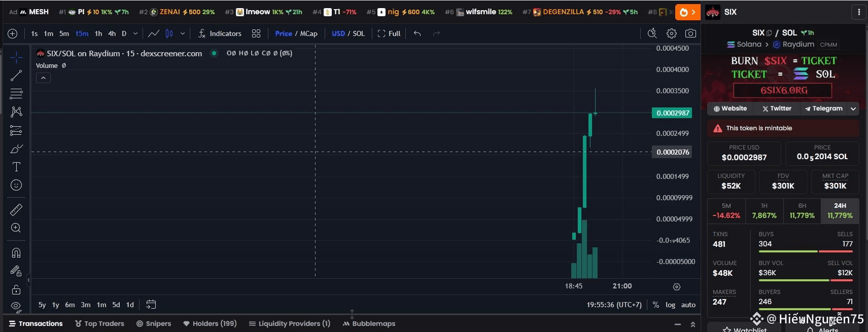Select the 1H price change tab
The image size is (868, 332).
click(x=765, y=210)
